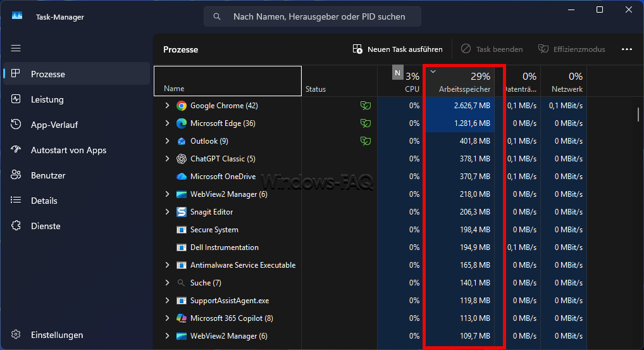Open the Dienste page
Image resolution: width=644 pixels, height=350 pixels.
click(x=77, y=227)
